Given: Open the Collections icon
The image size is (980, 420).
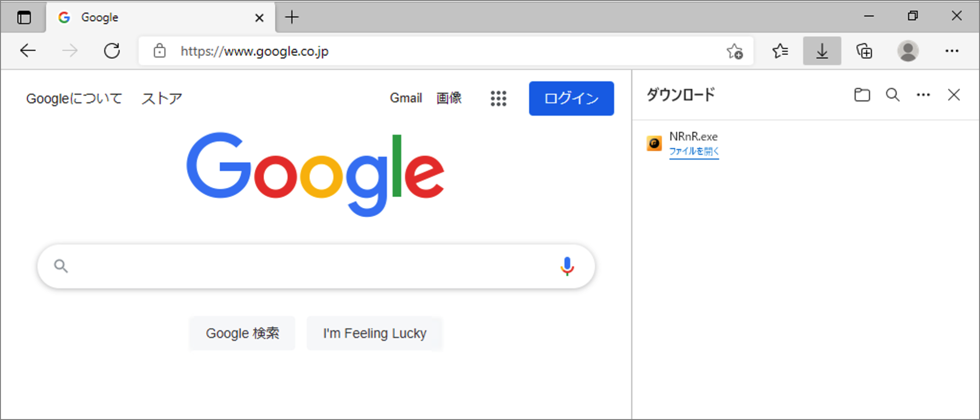Looking at the screenshot, I should coord(864,51).
